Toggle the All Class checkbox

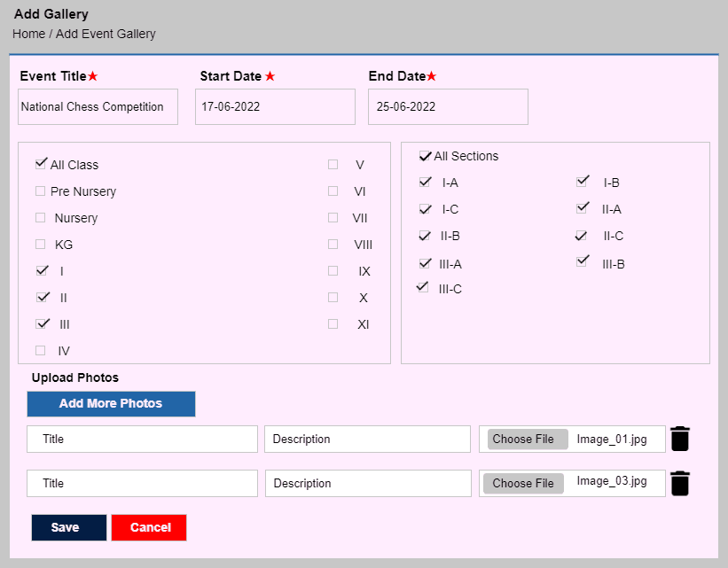click(41, 164)
